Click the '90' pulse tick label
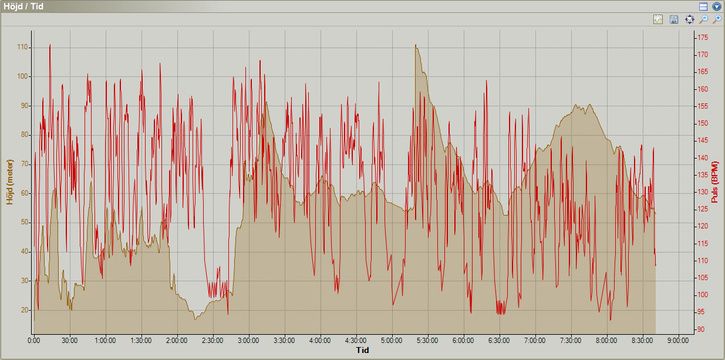The width and height of the screenshot is (725, 360). (700, 329)
